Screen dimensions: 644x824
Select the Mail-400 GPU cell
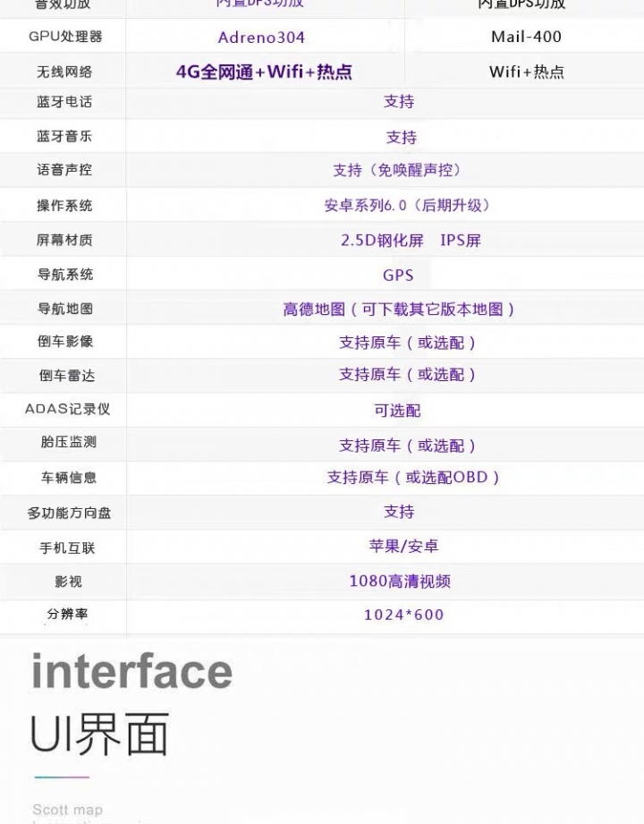click(526, 37)
